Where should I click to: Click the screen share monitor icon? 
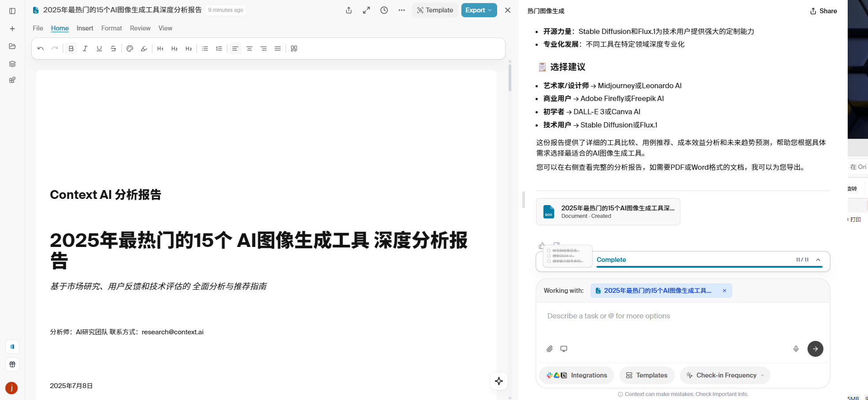click(564, 349)
